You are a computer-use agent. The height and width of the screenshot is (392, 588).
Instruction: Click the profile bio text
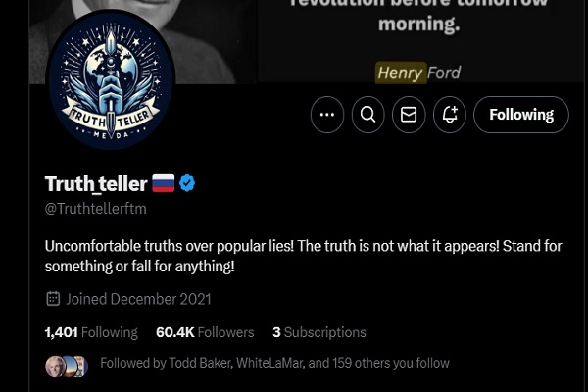tap(303, 256)
